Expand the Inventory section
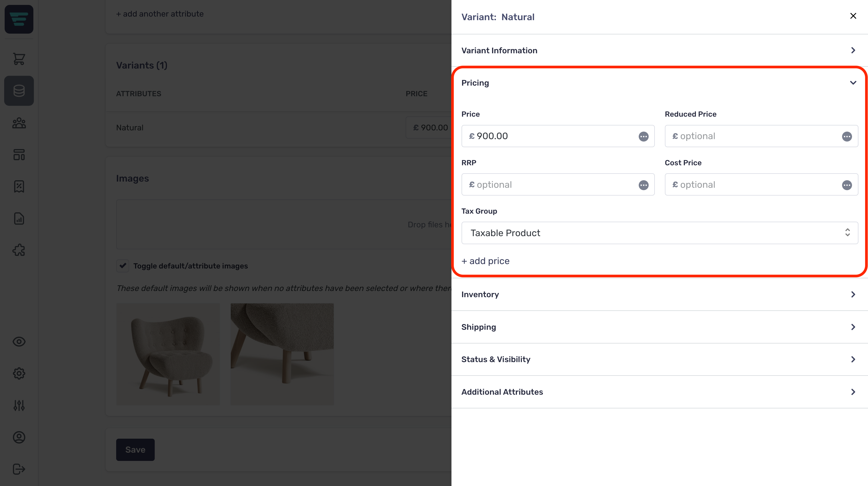The image size is (868, 486). tap(659, 294)
